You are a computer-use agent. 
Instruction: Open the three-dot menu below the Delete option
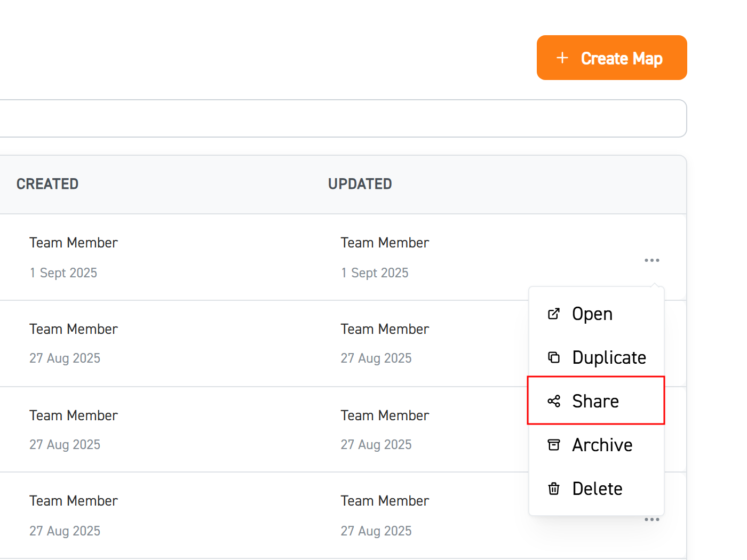(651, 519)
